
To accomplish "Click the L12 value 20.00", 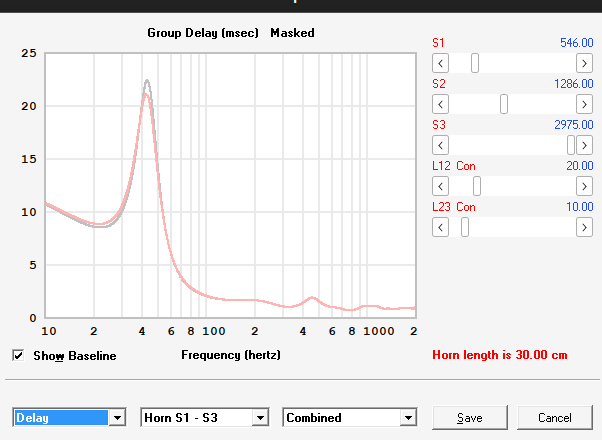I will tap(580, 166).
